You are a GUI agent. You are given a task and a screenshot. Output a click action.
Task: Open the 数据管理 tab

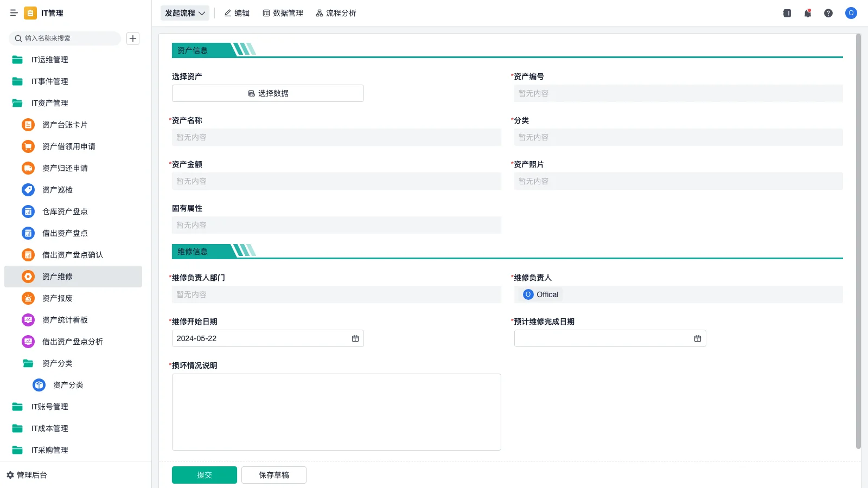283,13
